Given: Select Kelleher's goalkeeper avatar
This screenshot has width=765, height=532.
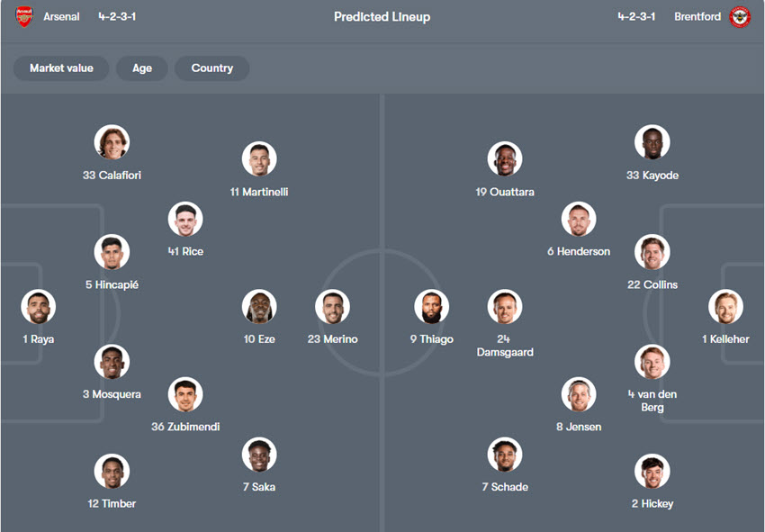Looking at the screenshot, I should click(x=725, y=307).
